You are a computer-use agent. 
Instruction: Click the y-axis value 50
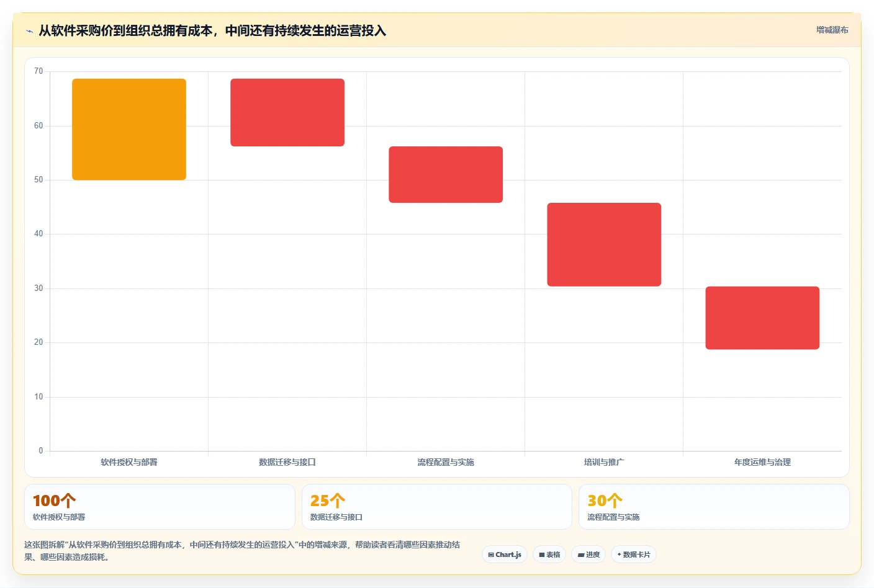pos(38,180)
